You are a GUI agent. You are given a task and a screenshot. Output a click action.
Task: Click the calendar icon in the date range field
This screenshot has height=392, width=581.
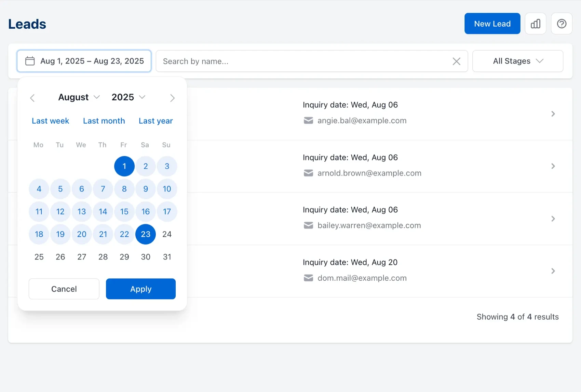pos(30,61)
